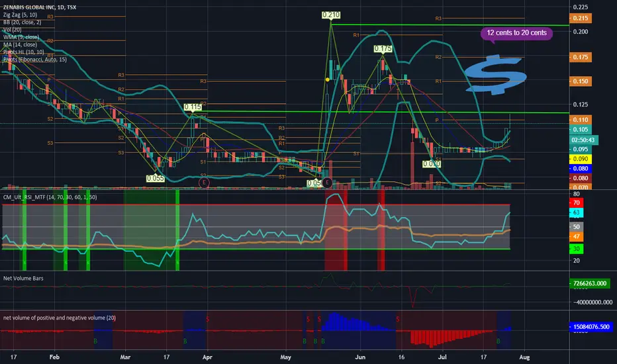Click the orange 0.215 price scale label

(x=581, y=18)
